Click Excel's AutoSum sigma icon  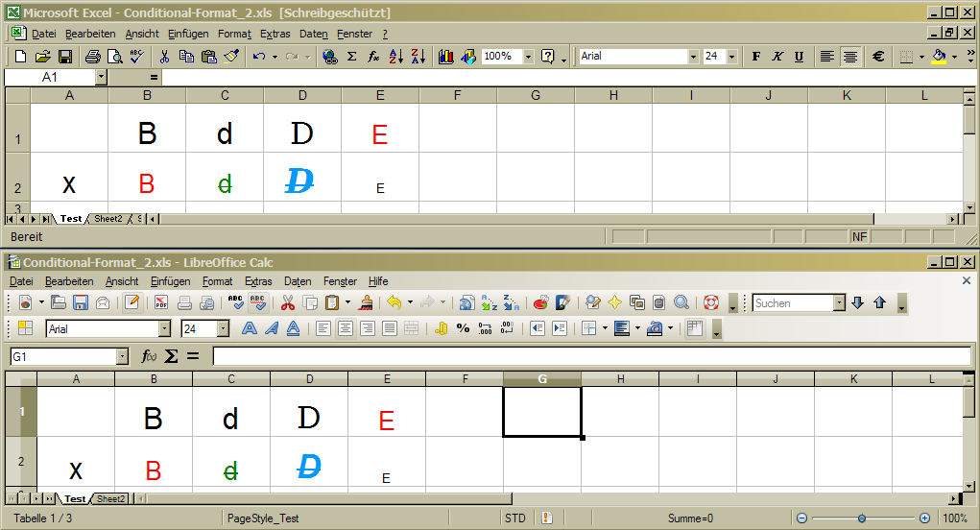click(351, 57)
